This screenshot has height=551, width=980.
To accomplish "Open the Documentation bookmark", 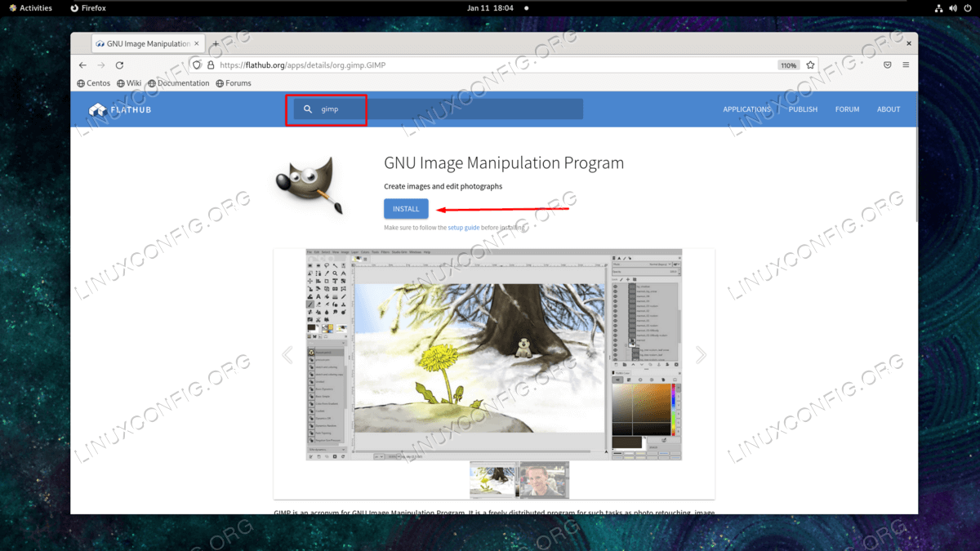I will pyautogui.click(x=179, y=83).
